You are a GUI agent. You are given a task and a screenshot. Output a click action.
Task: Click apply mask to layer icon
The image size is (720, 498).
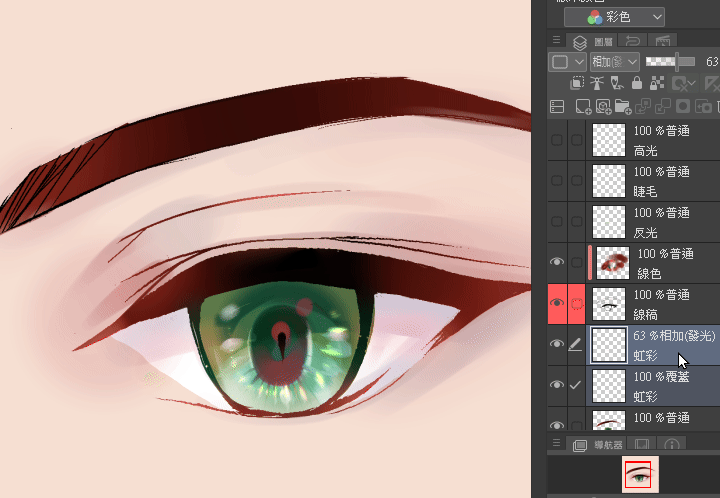(x=703, y=107)
